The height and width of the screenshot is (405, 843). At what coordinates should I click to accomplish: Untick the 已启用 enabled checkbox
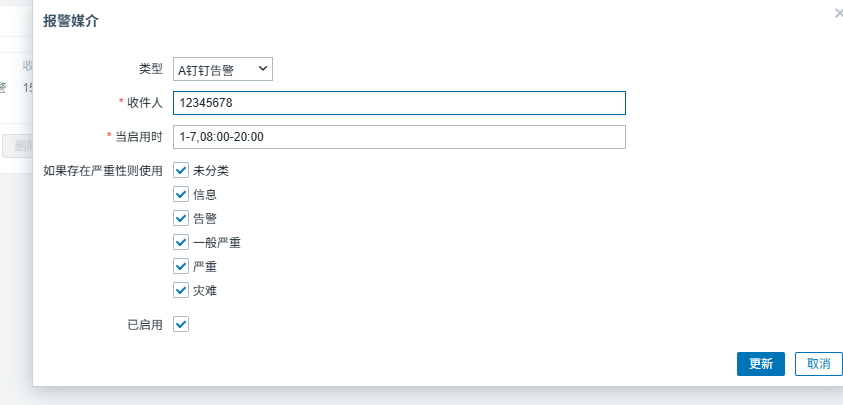[x=181, y=324]
